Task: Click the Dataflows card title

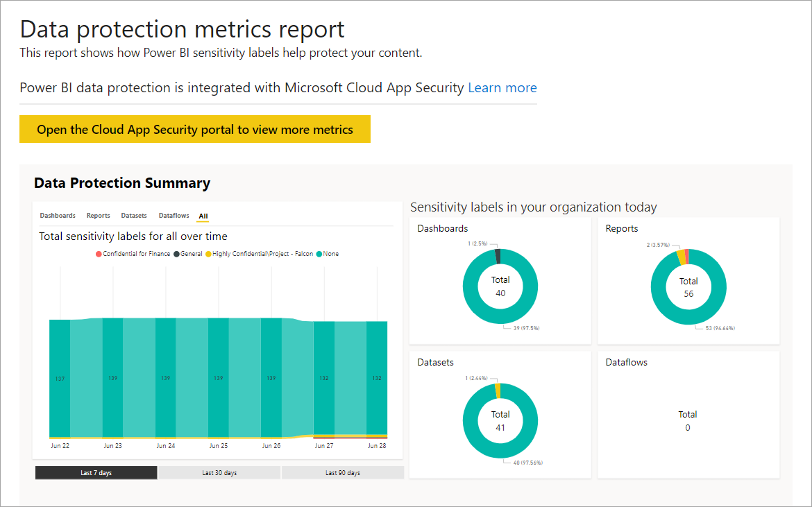Action: [626, 363]
